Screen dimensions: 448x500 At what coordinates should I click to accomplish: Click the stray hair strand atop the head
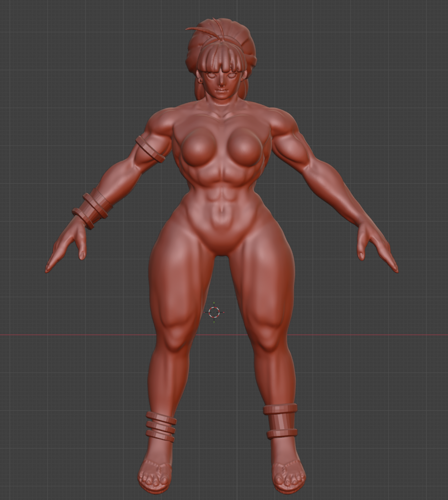(200, 30)
